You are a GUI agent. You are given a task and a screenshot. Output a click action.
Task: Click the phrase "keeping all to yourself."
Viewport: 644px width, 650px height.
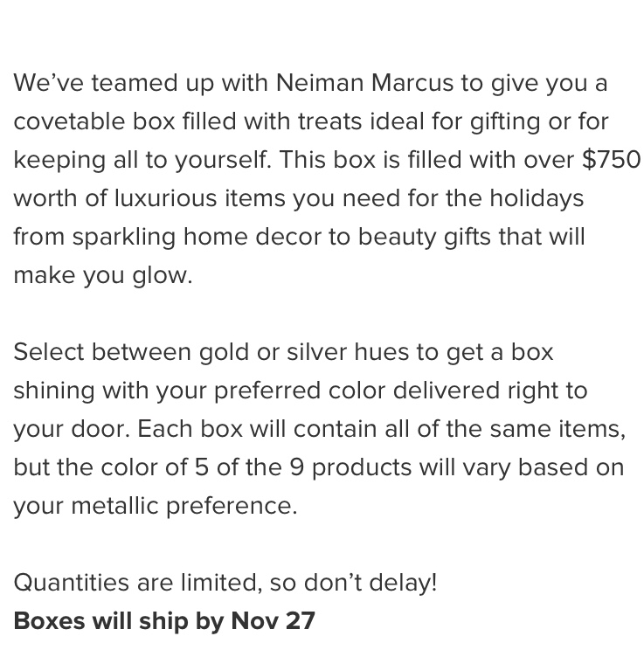pos(142,160)
